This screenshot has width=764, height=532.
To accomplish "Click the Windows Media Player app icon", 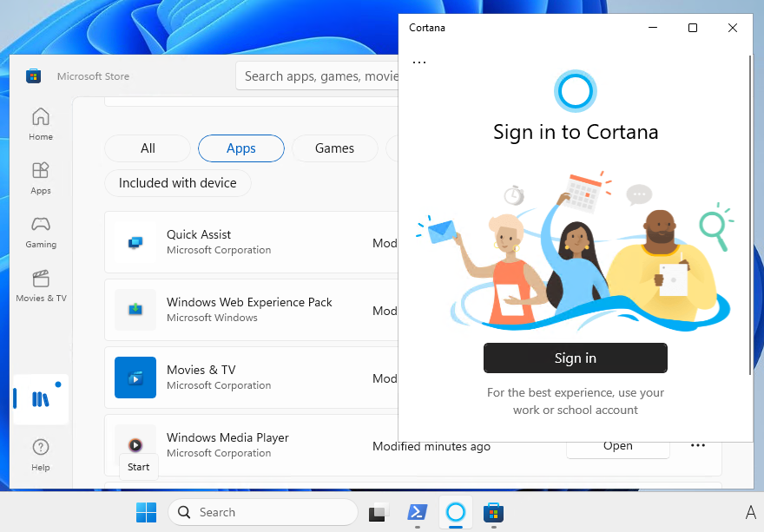I will (135, 445).
